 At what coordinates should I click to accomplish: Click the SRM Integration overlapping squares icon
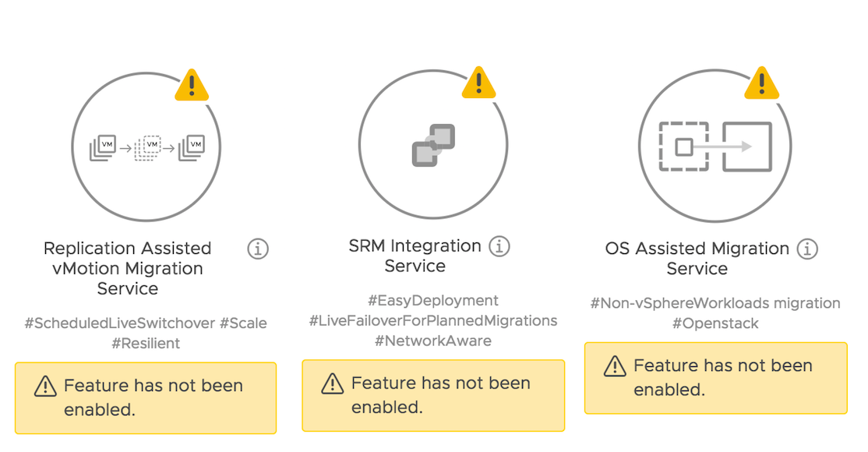433,146
